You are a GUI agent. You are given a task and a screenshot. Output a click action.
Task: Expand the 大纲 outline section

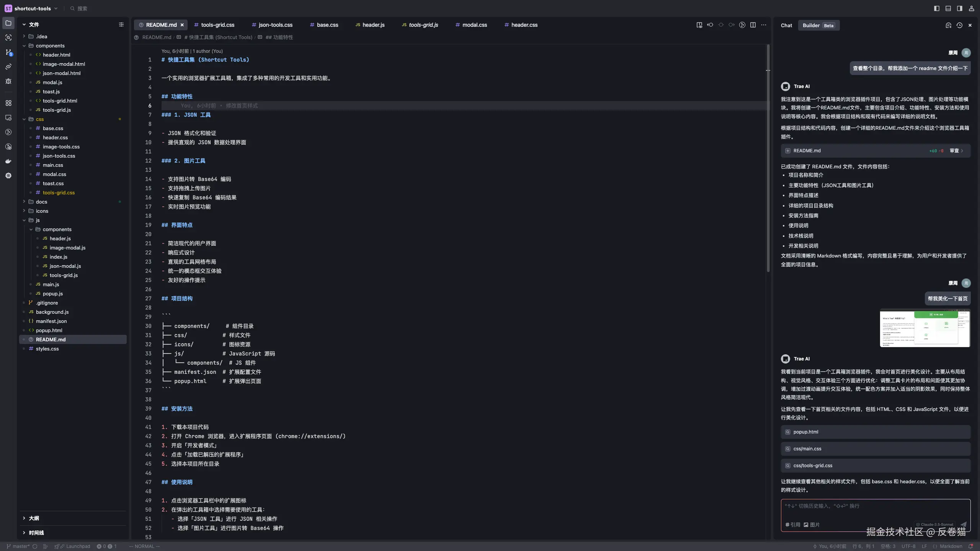coord(34,518)
